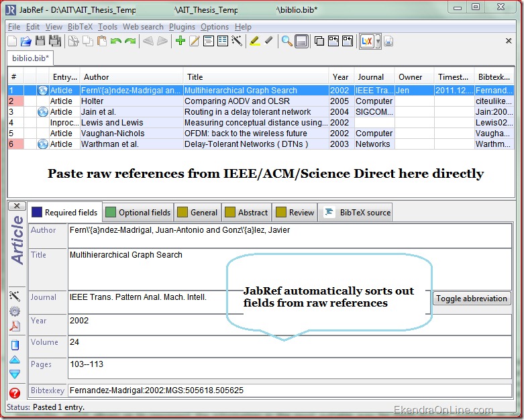Click in the Author input field
The image size is (524, 420).
290,236
